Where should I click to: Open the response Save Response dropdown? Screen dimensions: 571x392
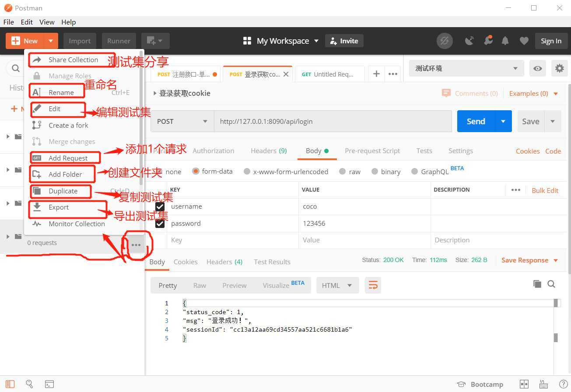(x=529, y=260)
